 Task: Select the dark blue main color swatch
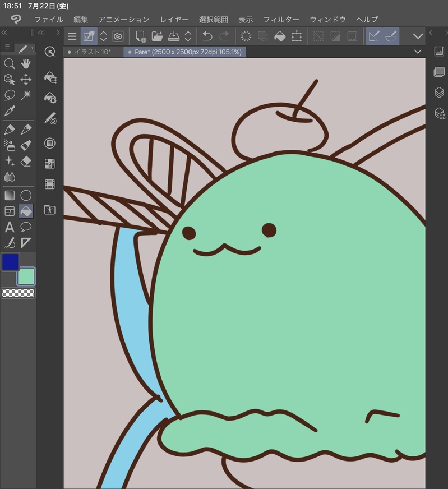[11, 262]
